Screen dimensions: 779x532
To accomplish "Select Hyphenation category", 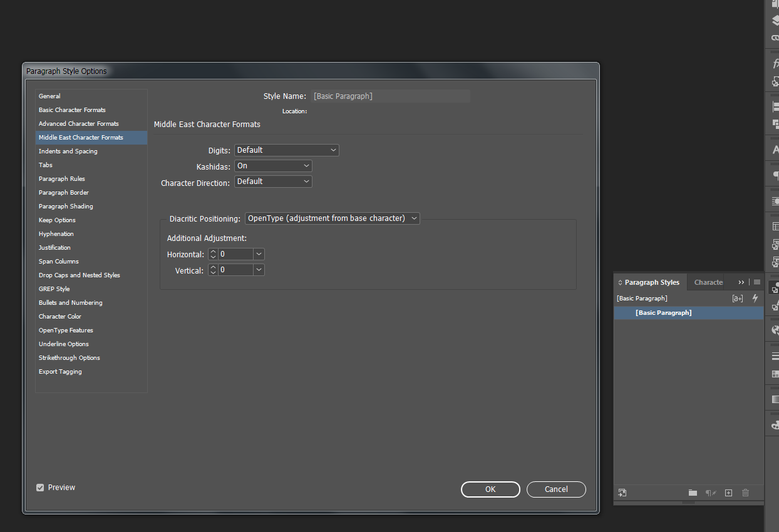I will [91, 234].
